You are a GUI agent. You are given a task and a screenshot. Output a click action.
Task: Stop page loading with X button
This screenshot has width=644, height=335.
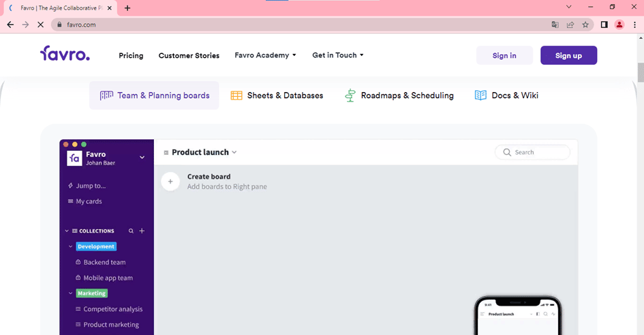coord(40,25)
